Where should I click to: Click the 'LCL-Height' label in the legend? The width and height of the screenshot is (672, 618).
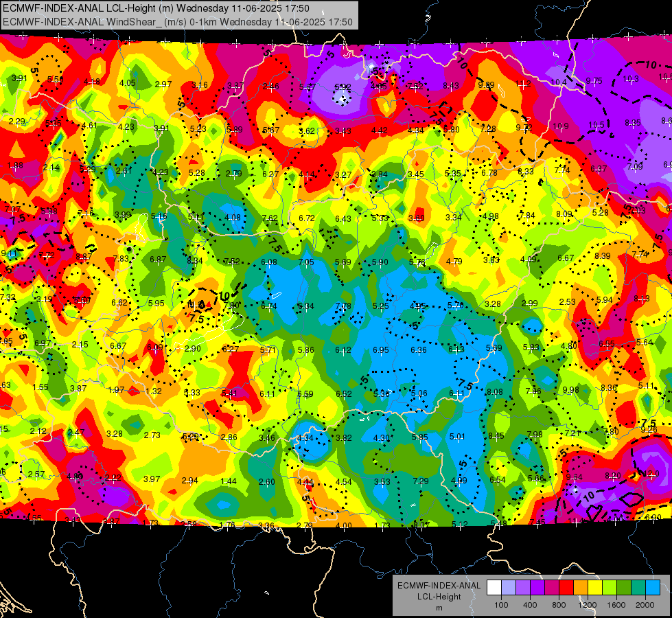(439, 597)
